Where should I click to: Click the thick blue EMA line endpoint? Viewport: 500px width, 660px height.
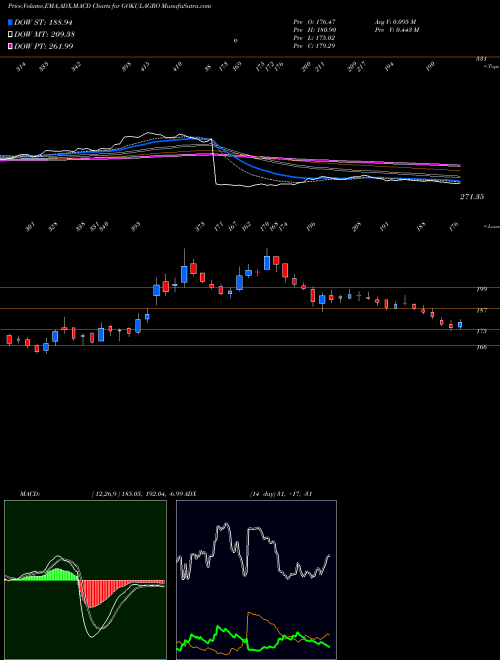459,182
